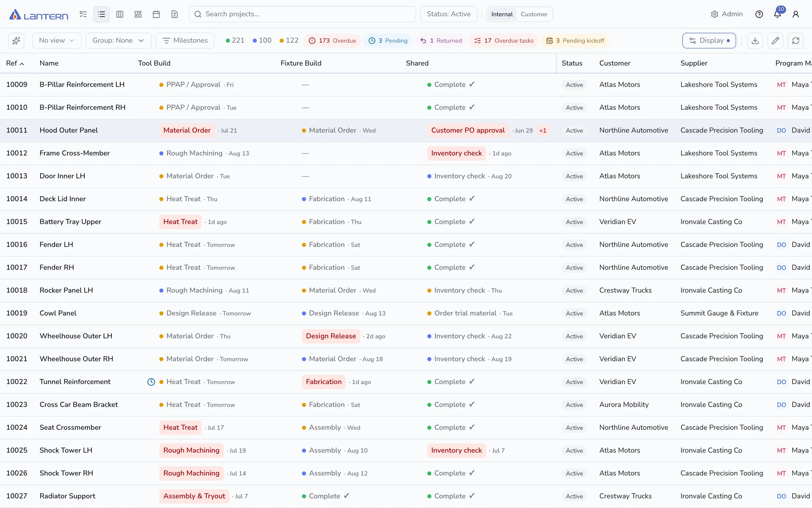Toggle the 3 Pending kickoff filter chip
This screenshot has width=812, height=508.
coord(575,41)
